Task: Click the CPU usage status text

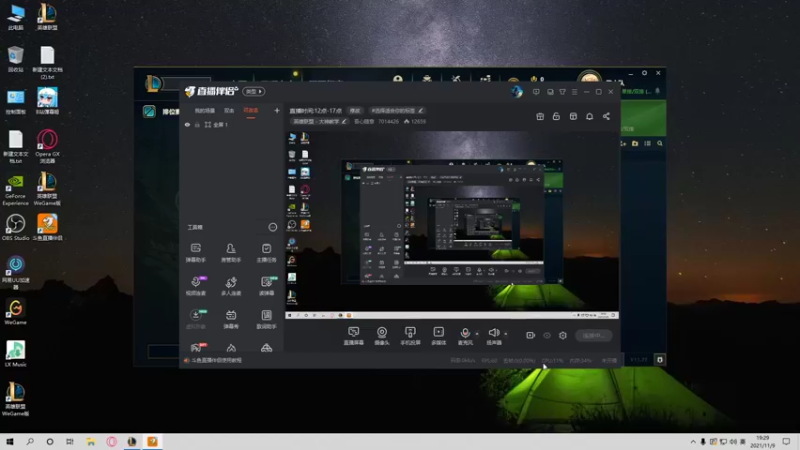Action: click(x=553, y=360)
